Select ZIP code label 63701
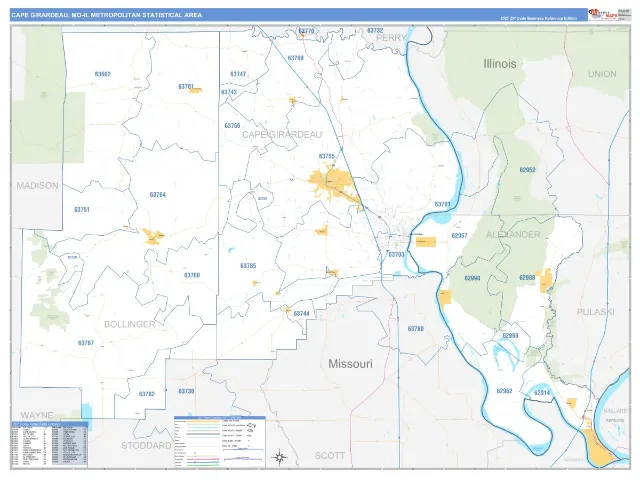Viewport: 640px width, 480px height. (x=442, y=204)
